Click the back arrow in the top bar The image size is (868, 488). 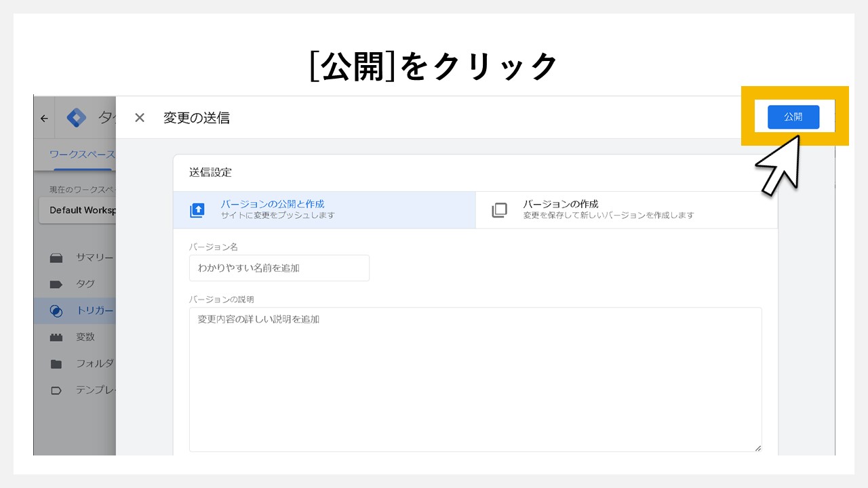[44, 117]
